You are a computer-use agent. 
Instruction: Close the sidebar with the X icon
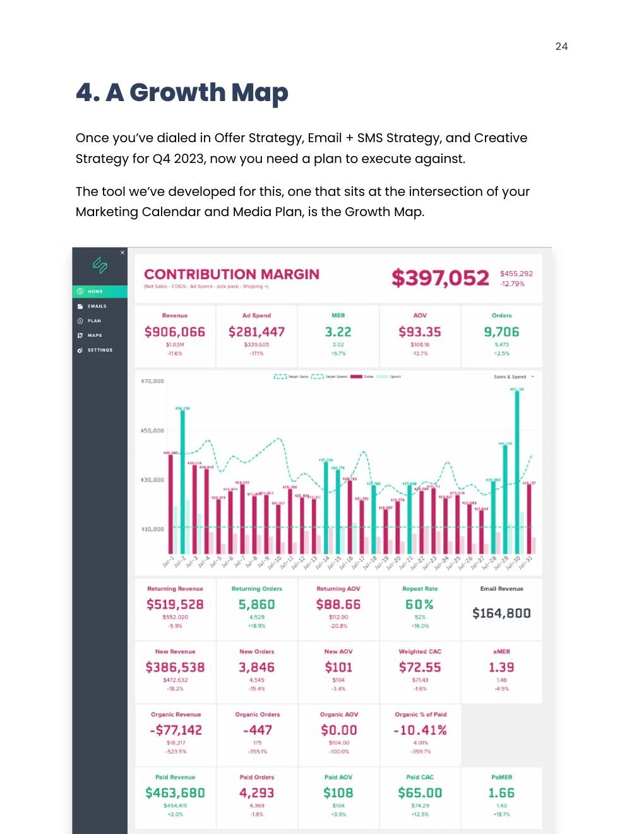[x=122, y=253]
